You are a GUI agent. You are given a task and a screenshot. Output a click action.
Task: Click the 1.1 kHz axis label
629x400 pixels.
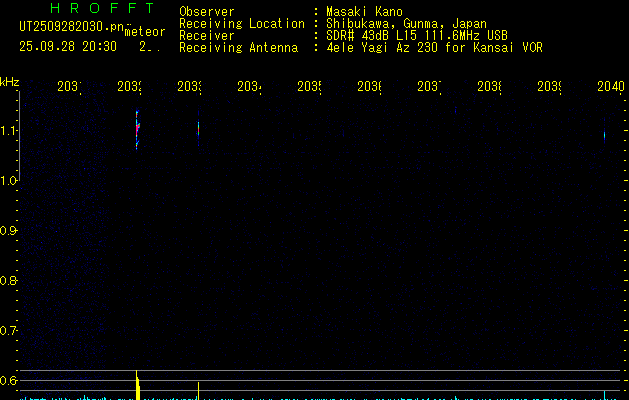click(8, 131)
